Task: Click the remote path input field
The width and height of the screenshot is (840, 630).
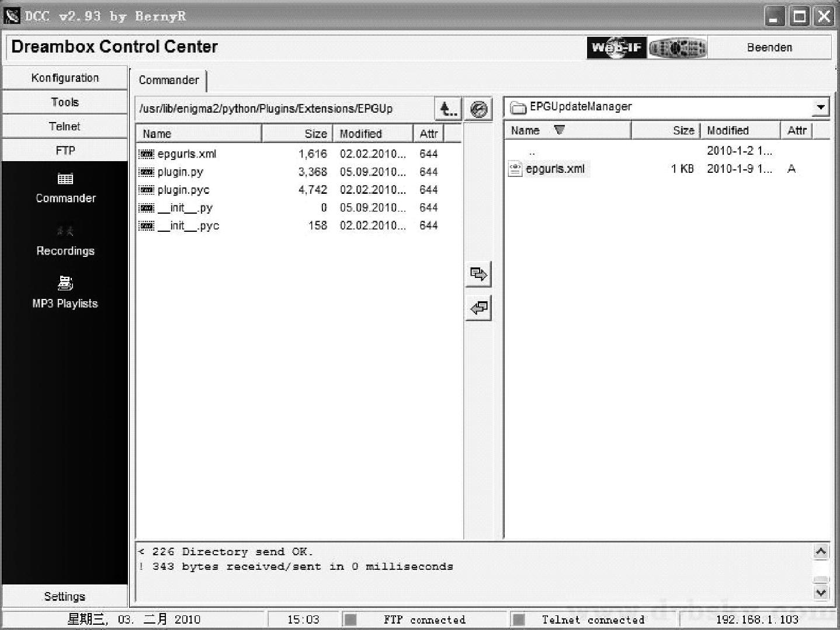Action: coord(284,109)
